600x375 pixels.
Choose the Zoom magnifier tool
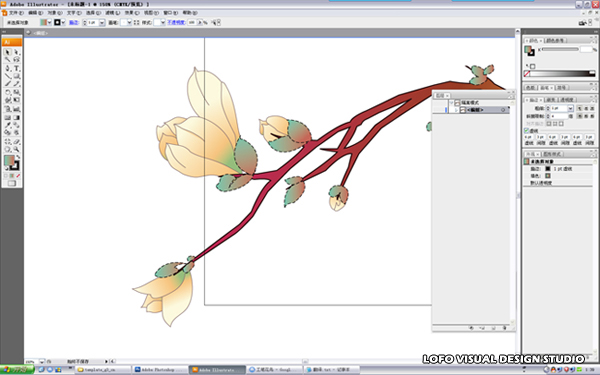coord(16,150)
